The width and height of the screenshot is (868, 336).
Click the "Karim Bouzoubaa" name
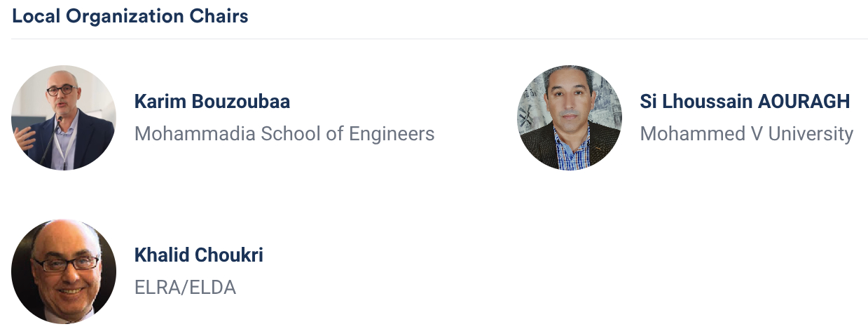(x=212, y=102)
